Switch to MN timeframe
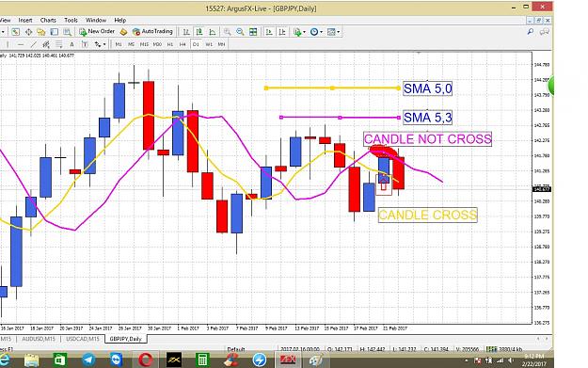Viewport: 588px width, 368px height. 222,44
